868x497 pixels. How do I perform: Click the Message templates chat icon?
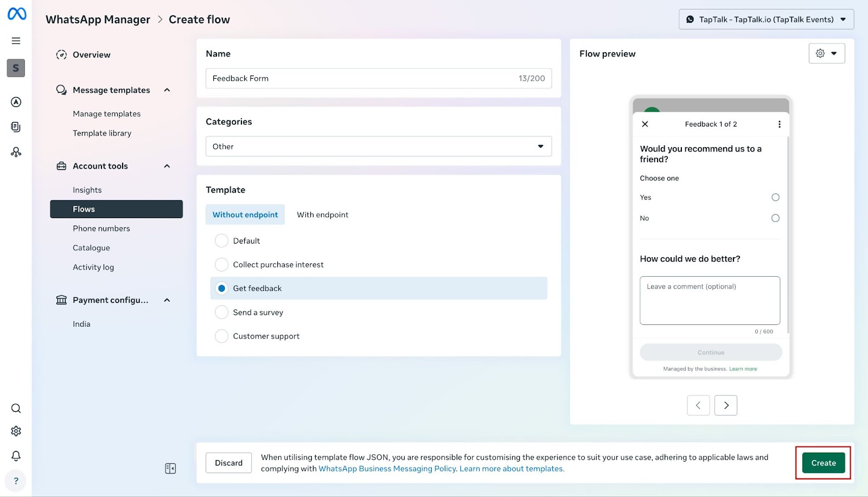coord(61,90)
